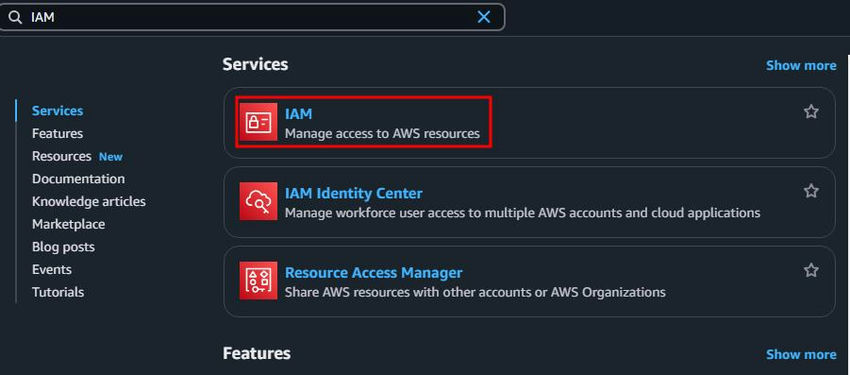Star the IAM Identity Center service
The height and width of the screenshot is (375, 850).
(811, 191)
